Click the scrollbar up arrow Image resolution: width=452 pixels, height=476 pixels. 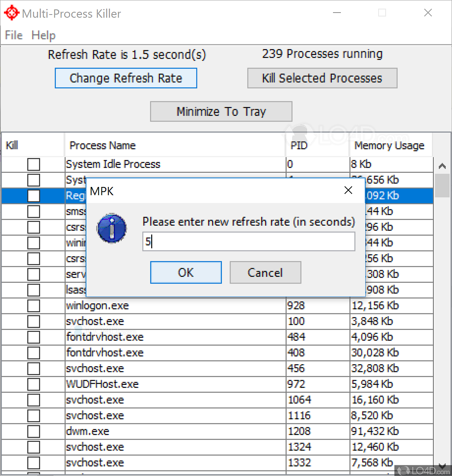pyautogui.click(x=442, y=166)
